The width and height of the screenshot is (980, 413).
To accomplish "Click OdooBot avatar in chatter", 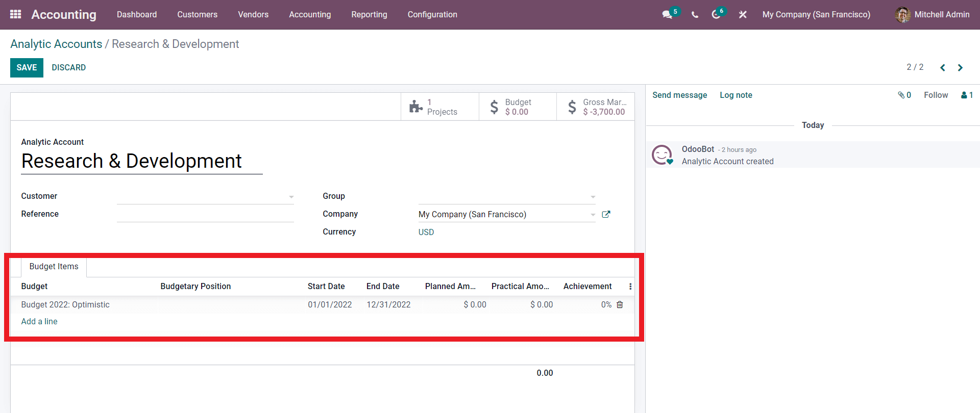I will pyautogui.click(x=662, y=155).
